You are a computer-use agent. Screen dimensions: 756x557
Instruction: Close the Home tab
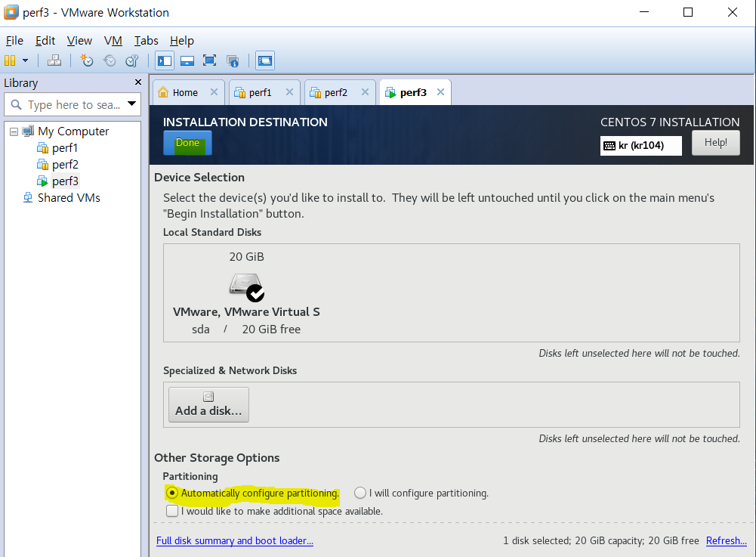tap(214, 91)
